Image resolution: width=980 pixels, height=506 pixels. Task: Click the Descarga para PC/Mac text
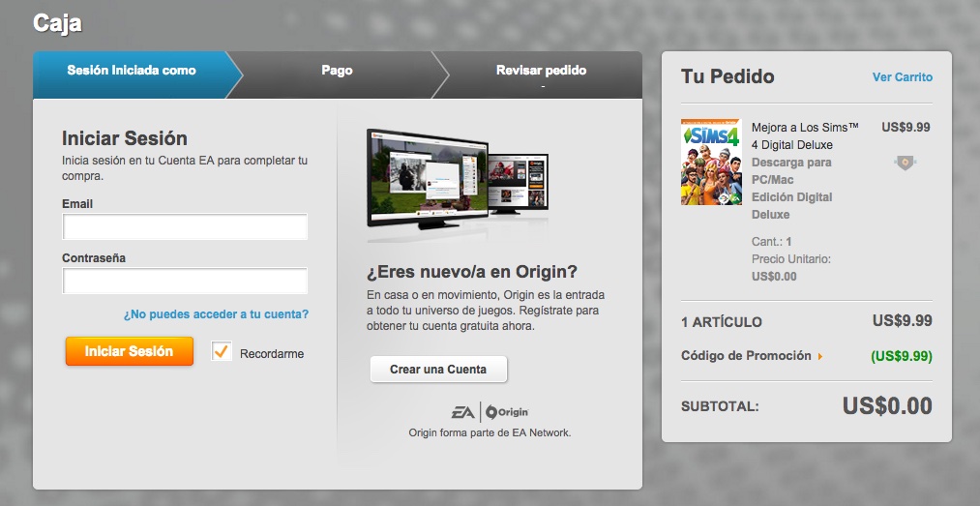pyautogui.click(x=791, y=171)
